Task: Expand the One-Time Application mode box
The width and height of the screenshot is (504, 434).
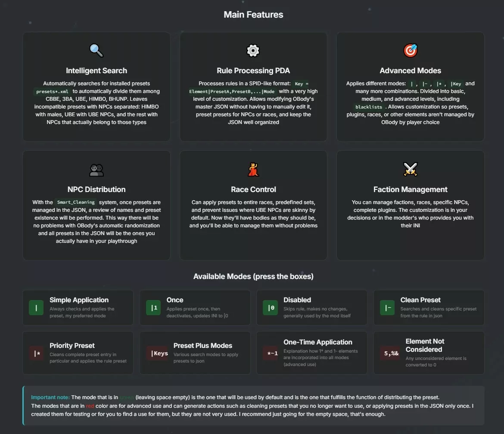Action: (312, 353)
